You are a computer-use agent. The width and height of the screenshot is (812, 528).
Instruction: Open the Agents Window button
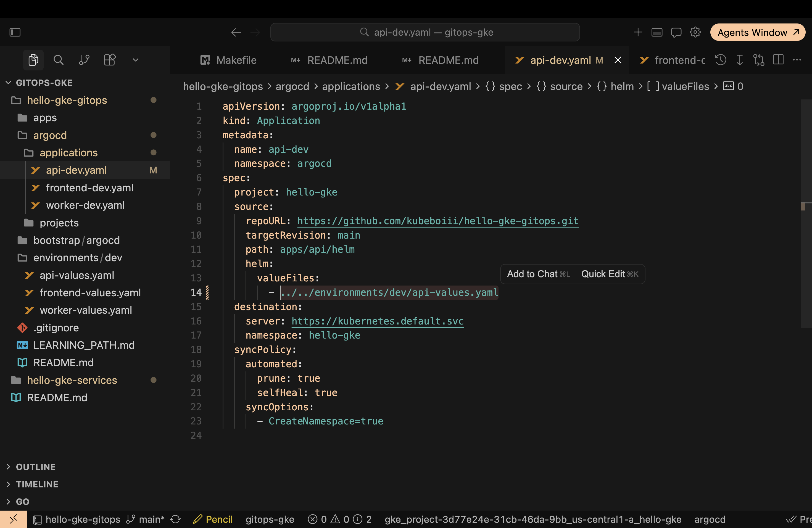point(758,32)
